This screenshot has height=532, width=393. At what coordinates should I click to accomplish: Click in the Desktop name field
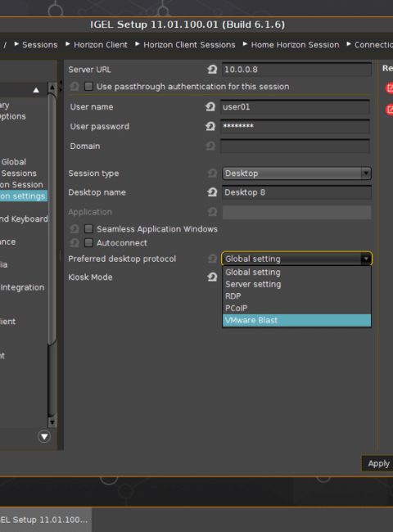pos(296,192)
